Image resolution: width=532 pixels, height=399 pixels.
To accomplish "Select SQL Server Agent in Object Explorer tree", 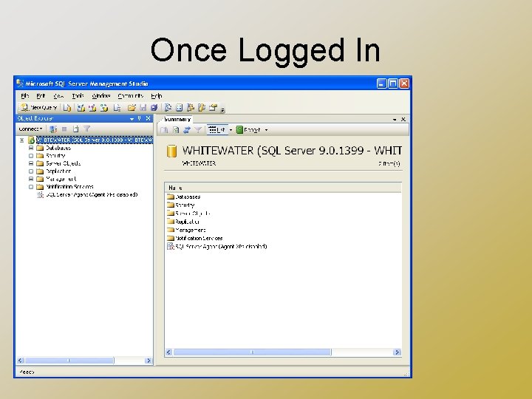I will click(92, 195).
